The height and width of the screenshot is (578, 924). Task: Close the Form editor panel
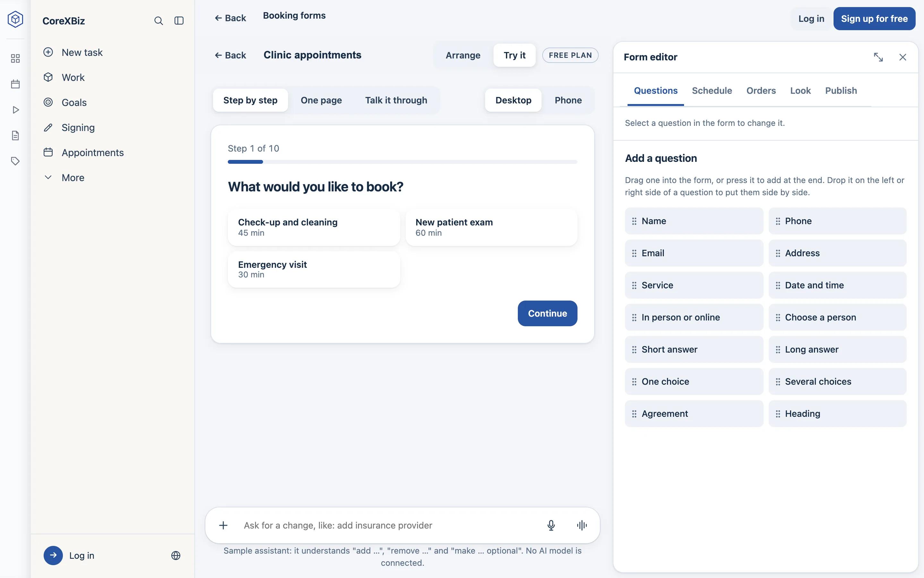coord(903,57)
